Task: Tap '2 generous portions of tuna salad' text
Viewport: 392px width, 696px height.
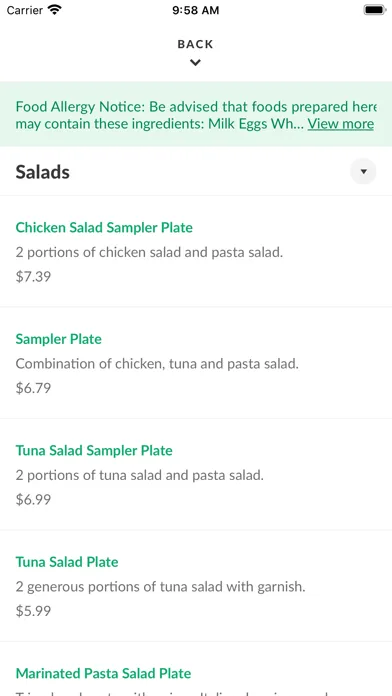Action: [119, 587]
